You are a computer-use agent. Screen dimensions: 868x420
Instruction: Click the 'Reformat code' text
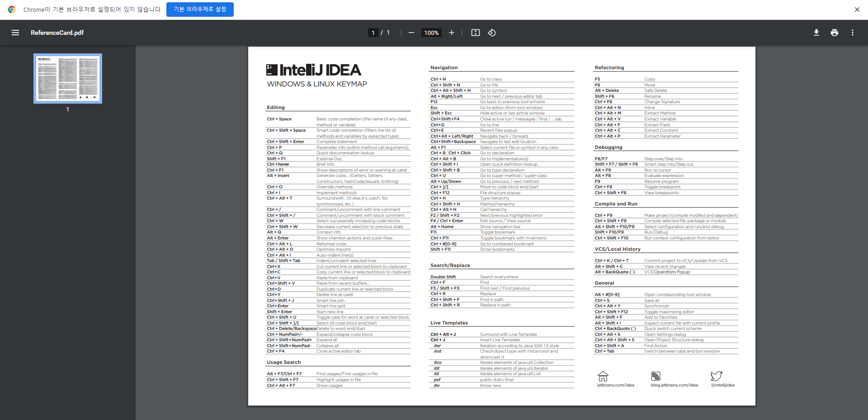click(331, 244)
